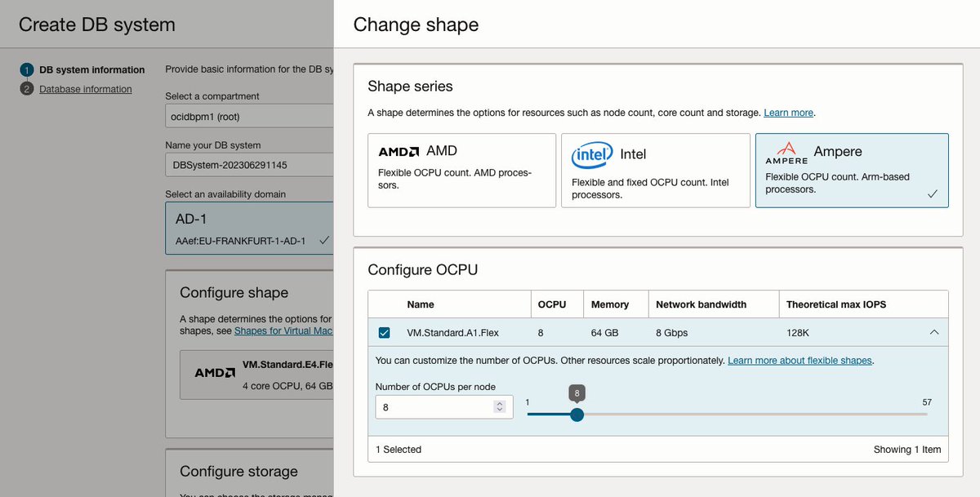Click the slider tooltip showing 8
Screen dimensions: 980x497
point(577,393)
